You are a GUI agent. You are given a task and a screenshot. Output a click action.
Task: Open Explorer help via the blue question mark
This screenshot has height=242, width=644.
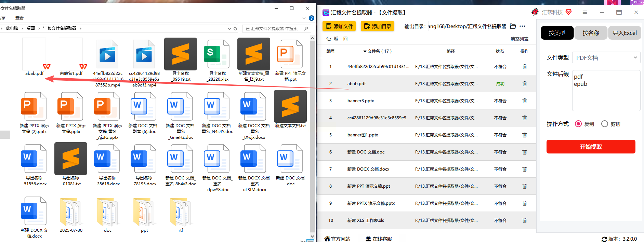pos(311,18)
